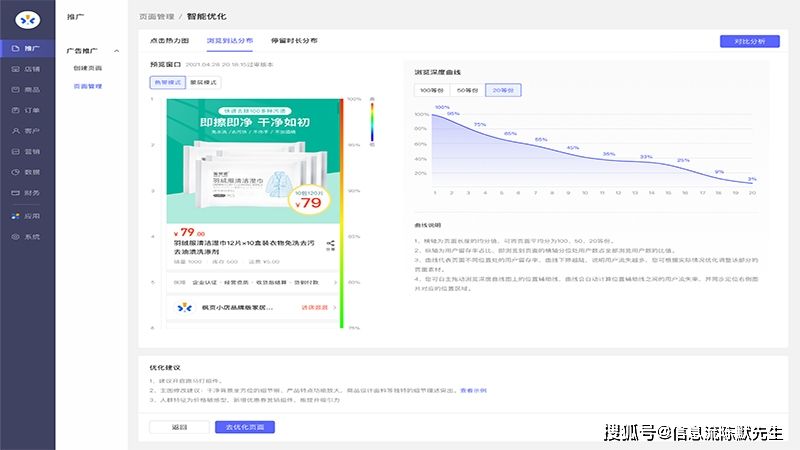Choose 20等份 curve granularity
The image size is (800, 450).
pyautogui.click(x=503, y=90)
